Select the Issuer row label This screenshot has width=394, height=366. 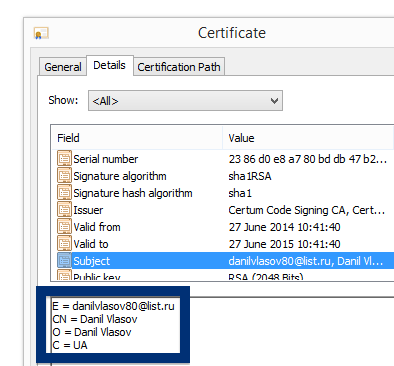(x=88, y=210)
